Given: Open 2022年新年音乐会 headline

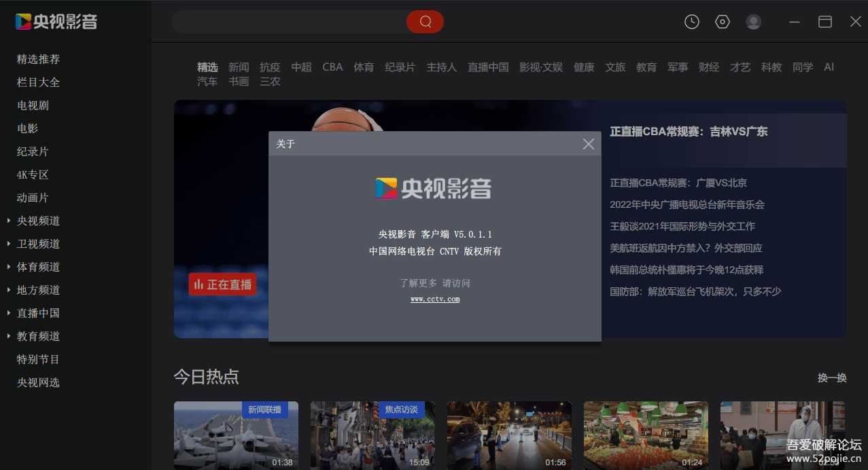Looking at the screenshot, I should click(x=687, y=204).
